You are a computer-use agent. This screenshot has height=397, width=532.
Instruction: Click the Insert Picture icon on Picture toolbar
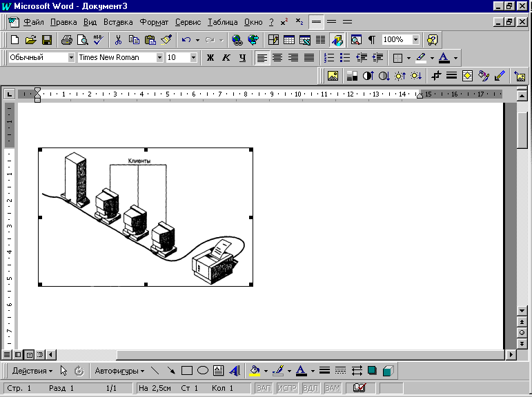(x=333, y=76)
